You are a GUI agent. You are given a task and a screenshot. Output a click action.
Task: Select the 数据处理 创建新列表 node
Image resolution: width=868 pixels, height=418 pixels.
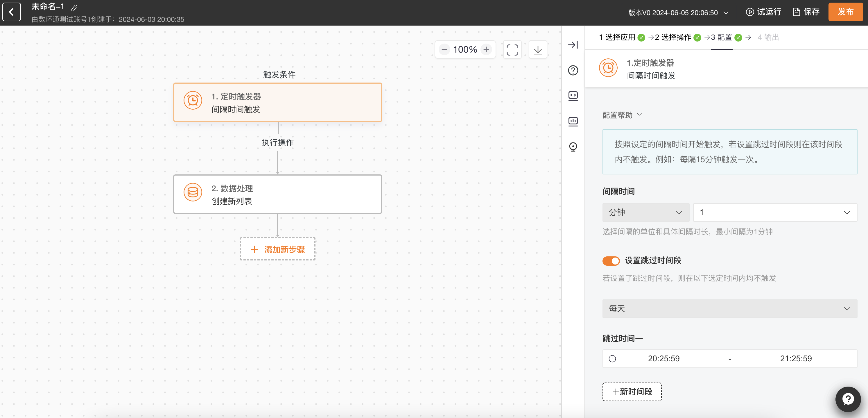[x=278, y=194]
